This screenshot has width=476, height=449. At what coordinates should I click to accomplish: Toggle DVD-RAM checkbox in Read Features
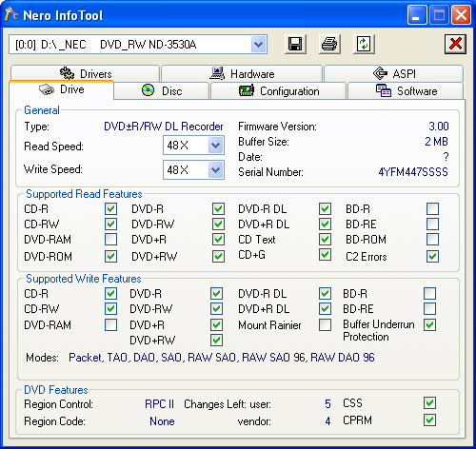pyautogui.click(x=110, y=240)
